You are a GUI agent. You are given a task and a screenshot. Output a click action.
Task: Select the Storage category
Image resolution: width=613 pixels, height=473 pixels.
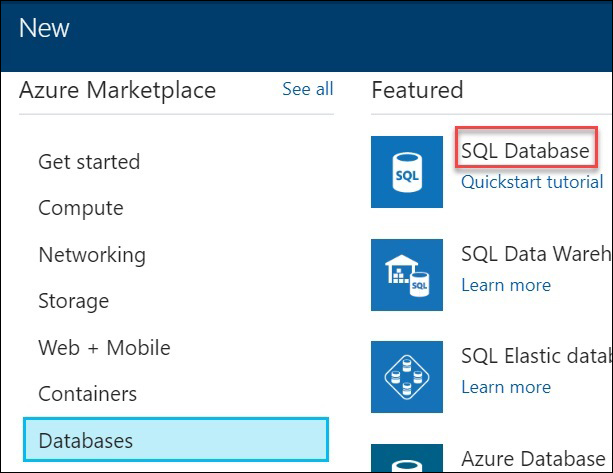(73, 301)
